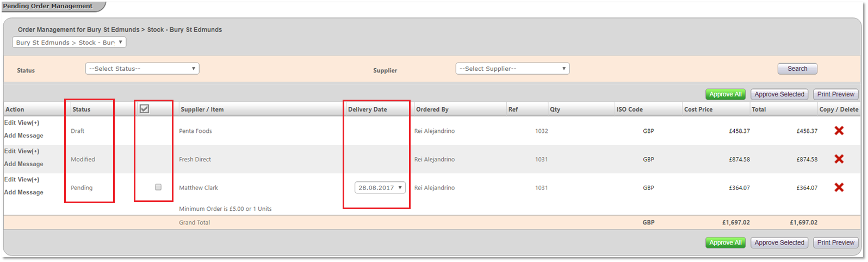Open the top Print Preview button
The width and height of the screenshot is (868, 262).
[x=835, y=94]
